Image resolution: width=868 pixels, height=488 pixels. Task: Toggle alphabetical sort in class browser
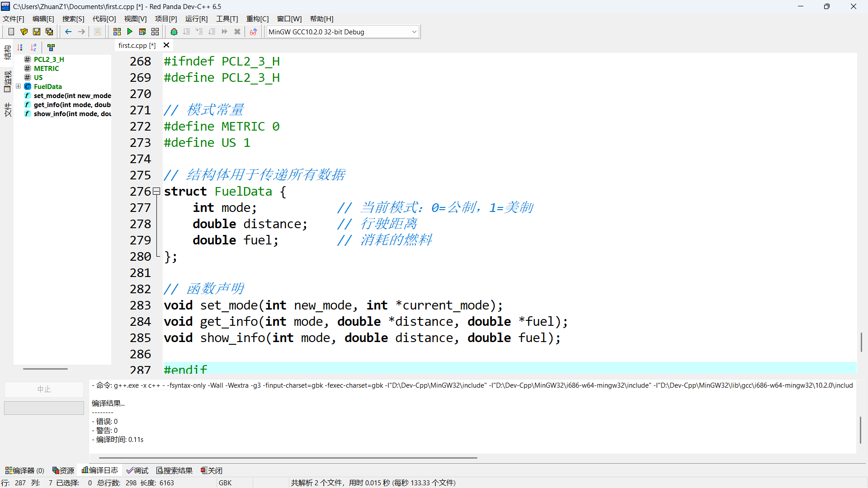tap(34, 47)
